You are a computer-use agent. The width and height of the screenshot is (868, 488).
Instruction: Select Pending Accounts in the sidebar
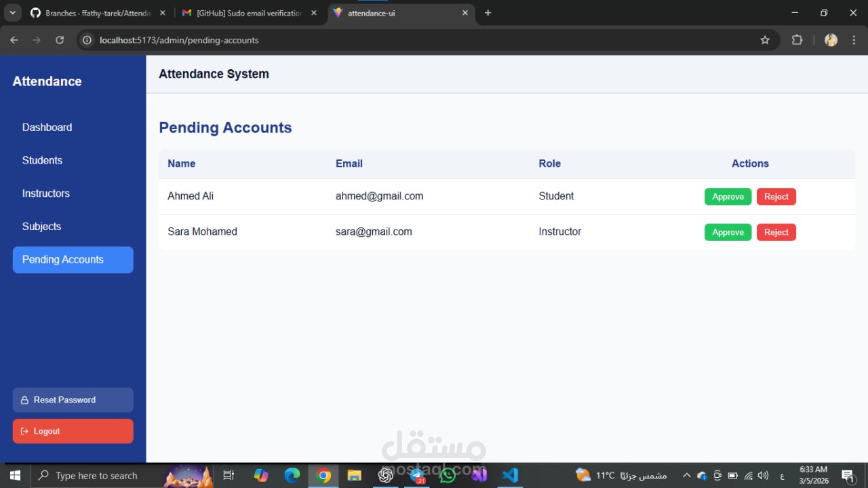coord(73,259)
